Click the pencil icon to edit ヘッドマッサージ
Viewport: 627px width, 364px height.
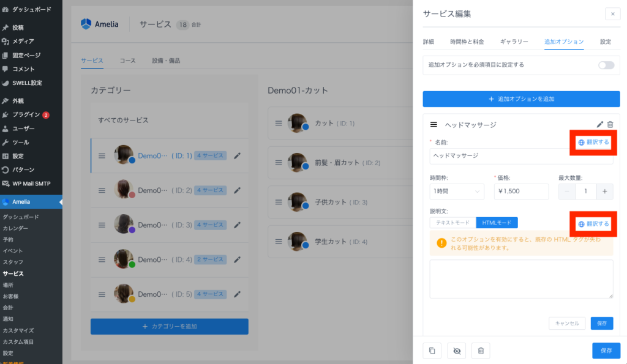[600, 124]
